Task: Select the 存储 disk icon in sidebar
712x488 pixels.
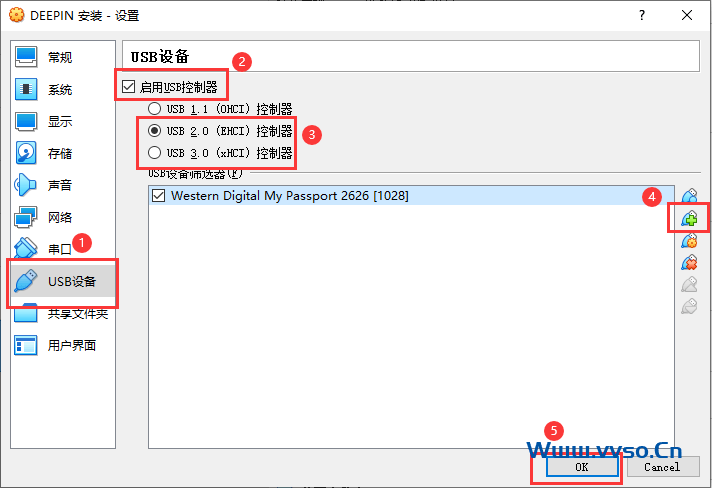Action: pyautogui.click(x=27, y=154)
